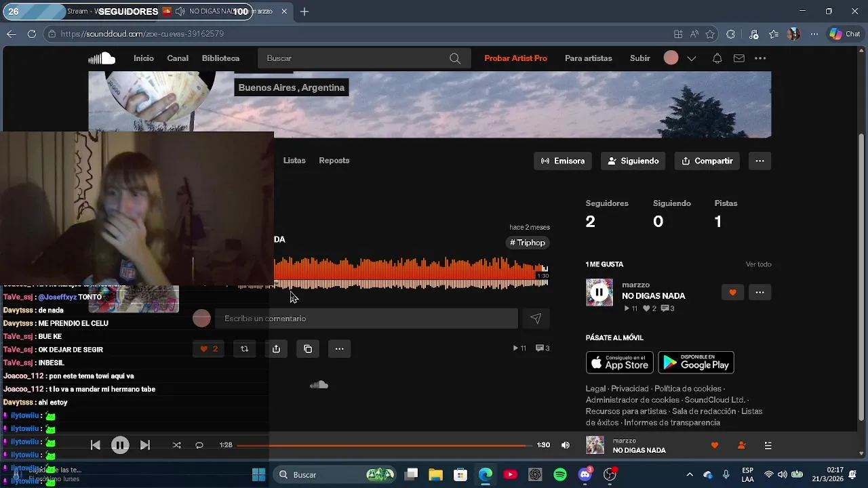Open browser extensions puzzle icon
The image size is (868, 488).
click(730, 34)
